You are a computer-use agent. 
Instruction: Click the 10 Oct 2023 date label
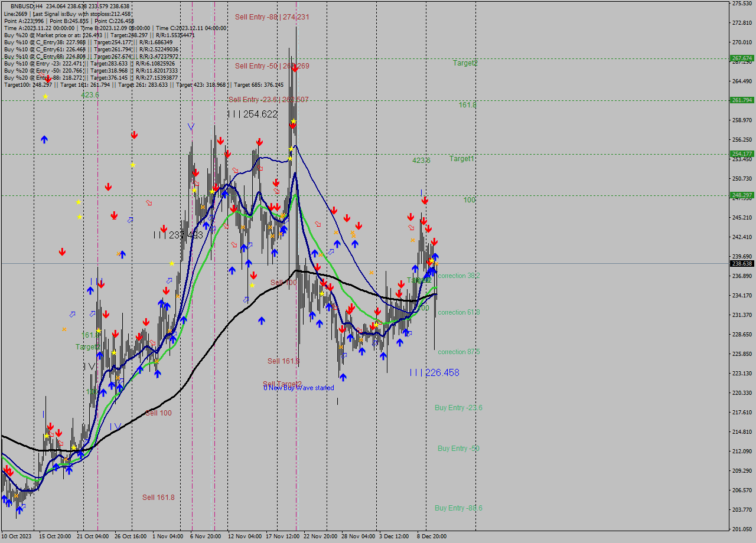18,536
